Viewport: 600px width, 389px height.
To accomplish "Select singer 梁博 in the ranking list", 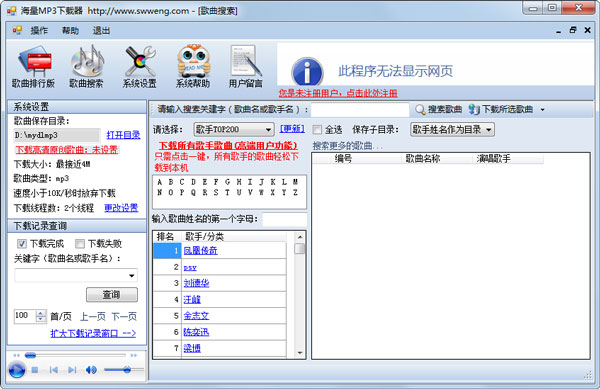I will click(192, 348).
